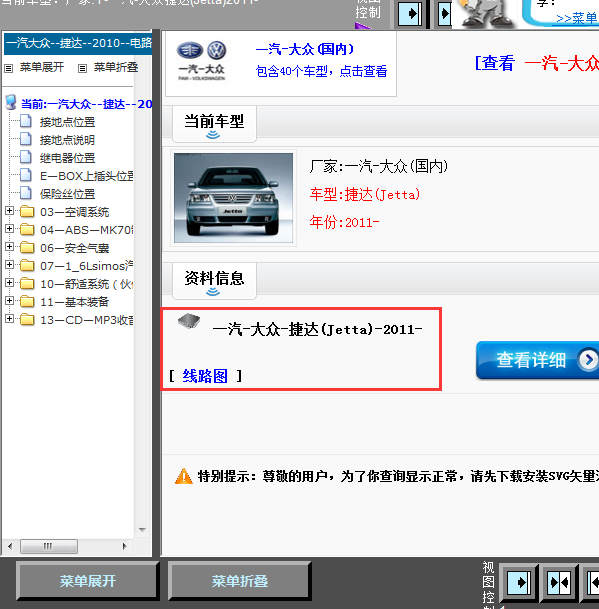This screenshot has height=609, width=599.
Task: Click the >>菜单 link at the top
Action: click(577, 18)
